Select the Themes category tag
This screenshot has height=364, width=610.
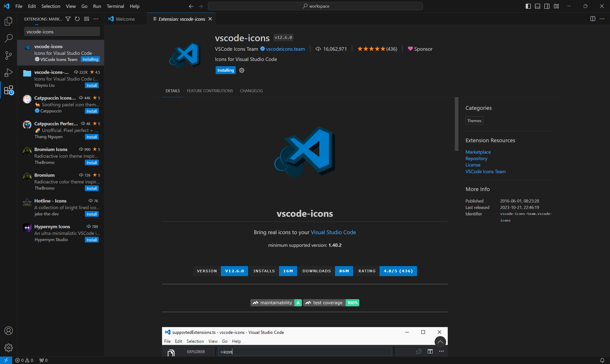tap(474, 121)
